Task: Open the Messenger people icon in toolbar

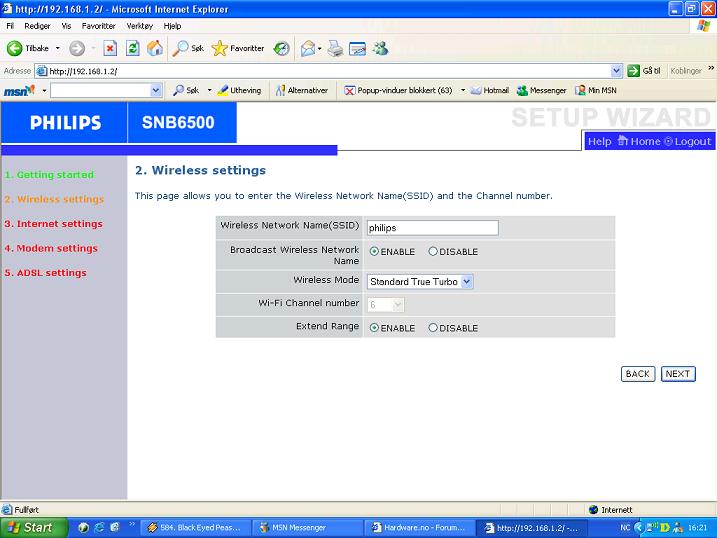Action: click(x=380, y=48)
